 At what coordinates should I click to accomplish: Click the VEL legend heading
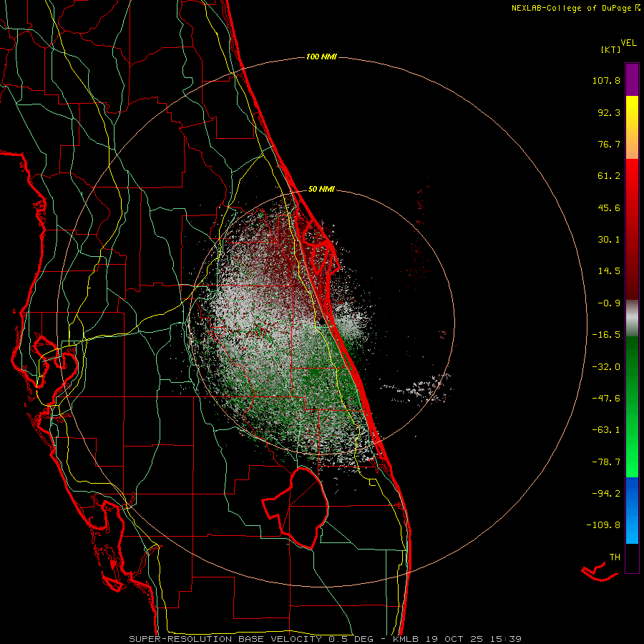629,43
